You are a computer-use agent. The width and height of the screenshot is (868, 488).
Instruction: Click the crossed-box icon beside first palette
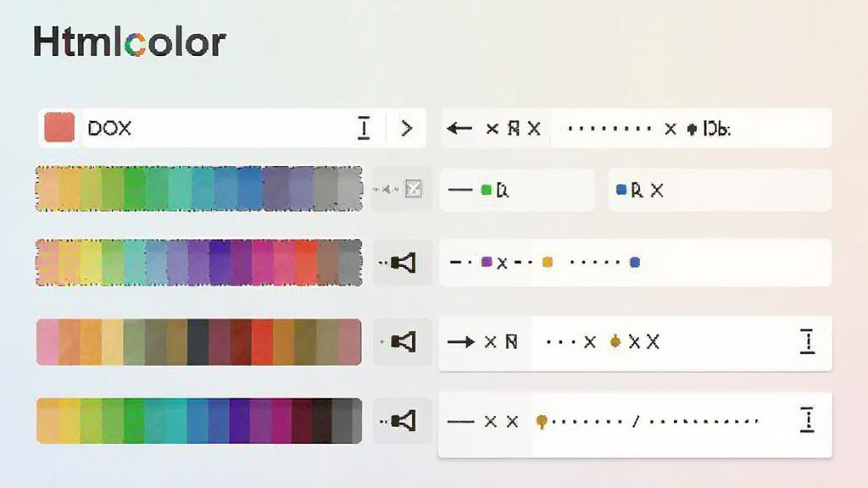point(414,189)
